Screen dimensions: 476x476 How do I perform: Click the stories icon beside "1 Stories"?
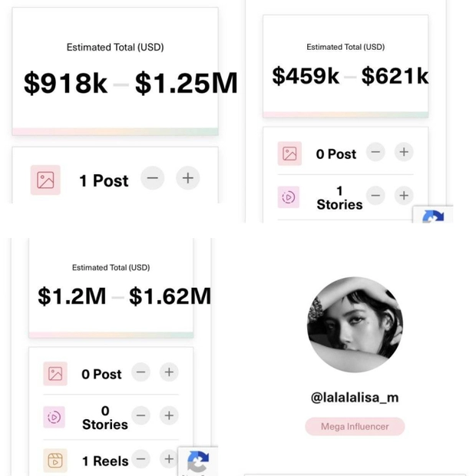(289, 197)
